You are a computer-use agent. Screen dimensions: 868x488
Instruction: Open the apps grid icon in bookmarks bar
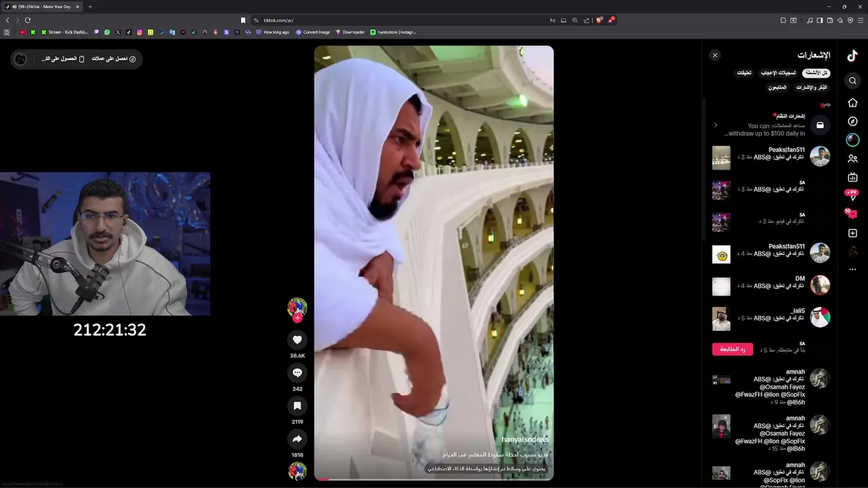pyautogui.click(x=7, y=32)
